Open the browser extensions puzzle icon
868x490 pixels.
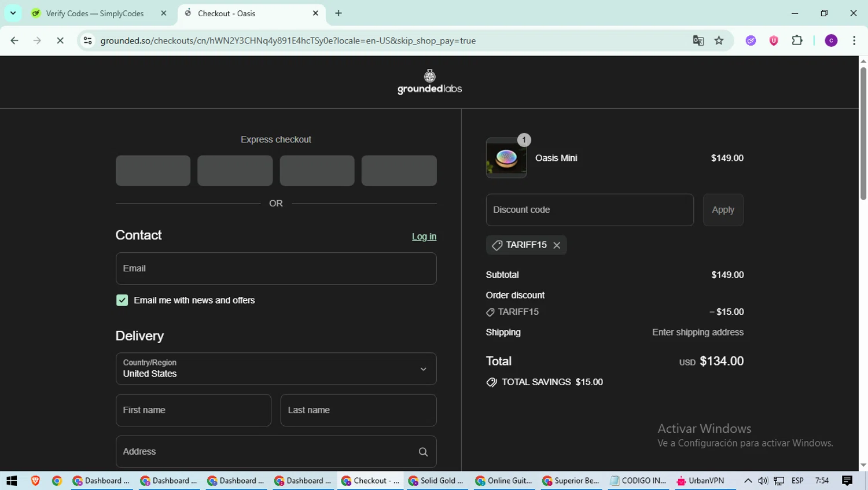pos(797,40)
